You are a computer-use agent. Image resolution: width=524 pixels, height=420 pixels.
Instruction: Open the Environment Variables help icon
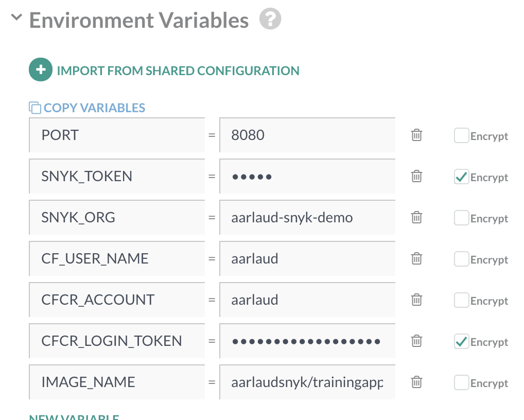[x=270, y=19]
